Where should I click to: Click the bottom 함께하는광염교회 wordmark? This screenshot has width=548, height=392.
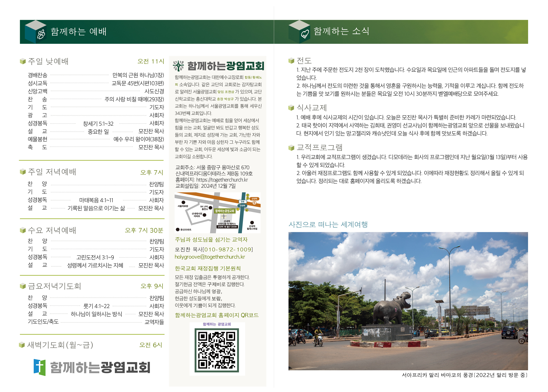coord(100,367)
